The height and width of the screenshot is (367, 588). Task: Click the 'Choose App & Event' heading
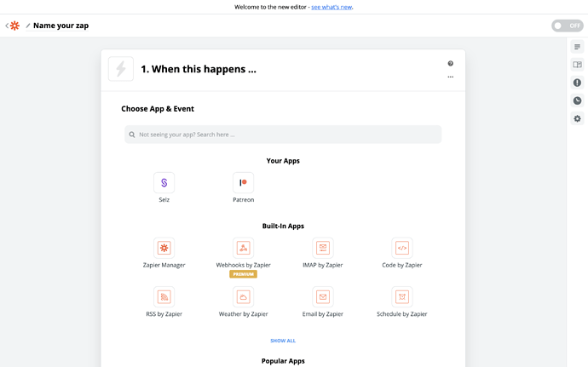pos(158,109)
